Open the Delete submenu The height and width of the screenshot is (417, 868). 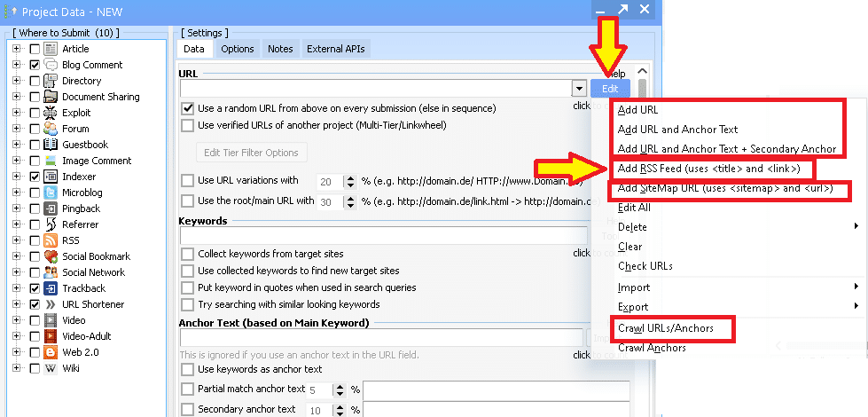[x=856, y=226]
